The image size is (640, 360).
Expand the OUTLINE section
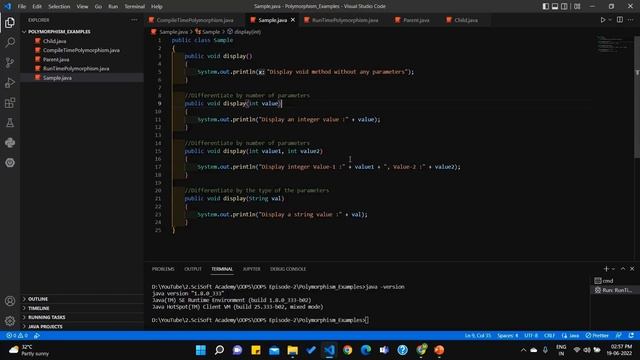click(38, 299)
